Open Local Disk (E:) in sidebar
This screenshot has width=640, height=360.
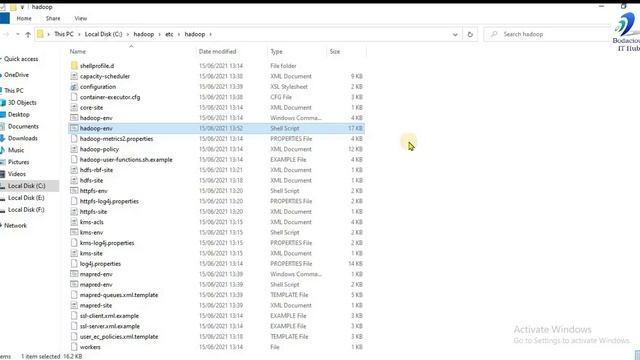tap(26, 198)
